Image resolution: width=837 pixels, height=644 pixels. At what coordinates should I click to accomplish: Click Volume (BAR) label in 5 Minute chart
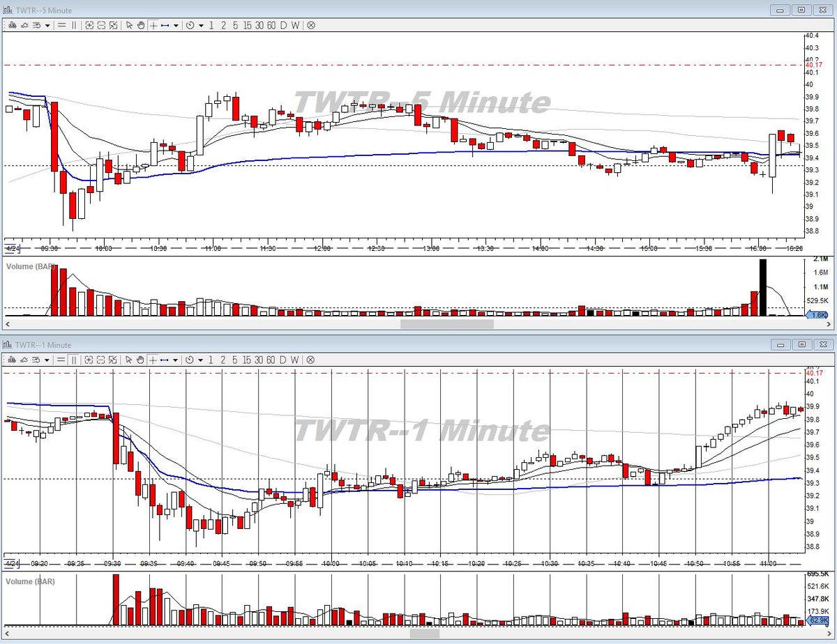tap(29, 266)
